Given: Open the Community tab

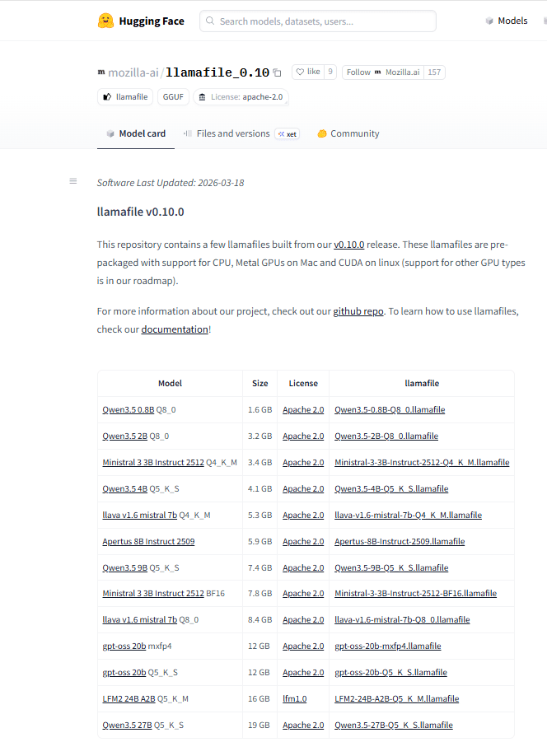Looking at the screenshot, I should point(348,133).
